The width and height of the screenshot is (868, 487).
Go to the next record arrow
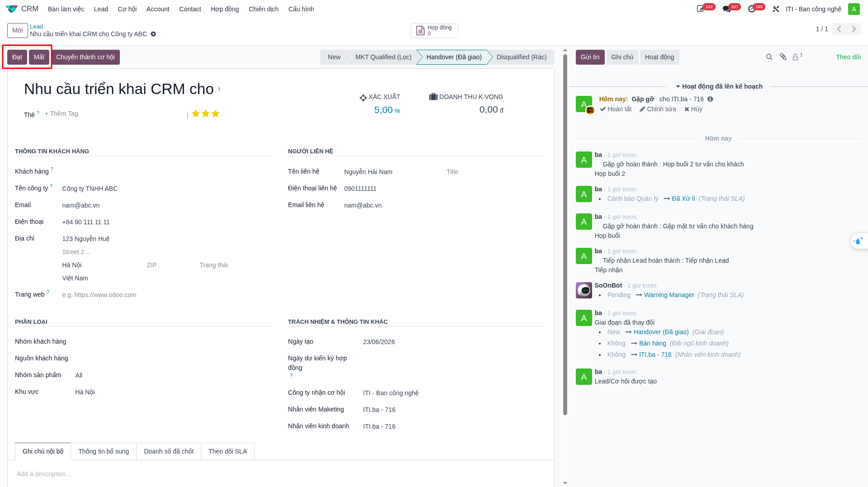tap(854, 29)
